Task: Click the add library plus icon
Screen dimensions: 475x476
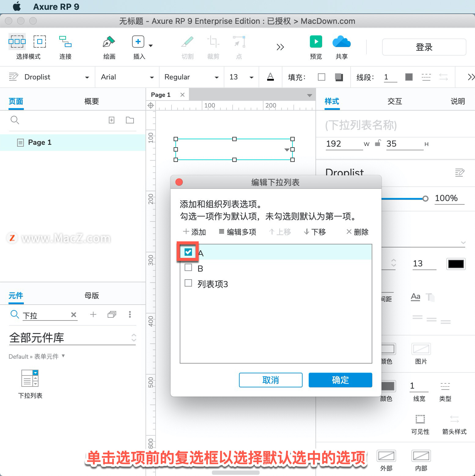Action: 93,314
